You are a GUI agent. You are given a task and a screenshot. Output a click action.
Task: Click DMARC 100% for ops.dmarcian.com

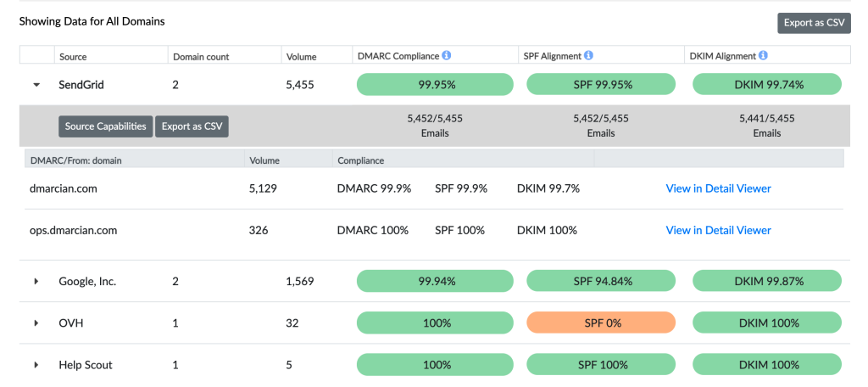[373, 230]
